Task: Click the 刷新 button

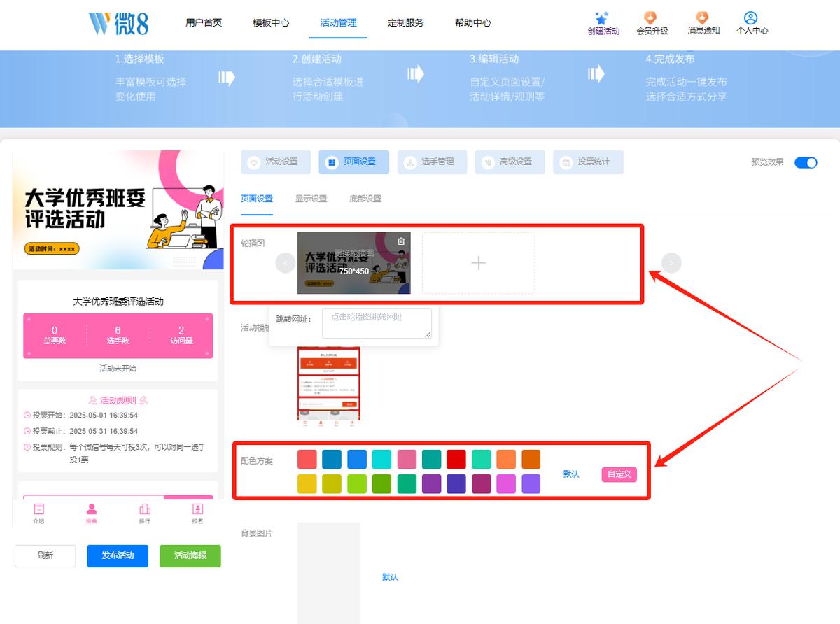Action: click(x=45, y=555)
